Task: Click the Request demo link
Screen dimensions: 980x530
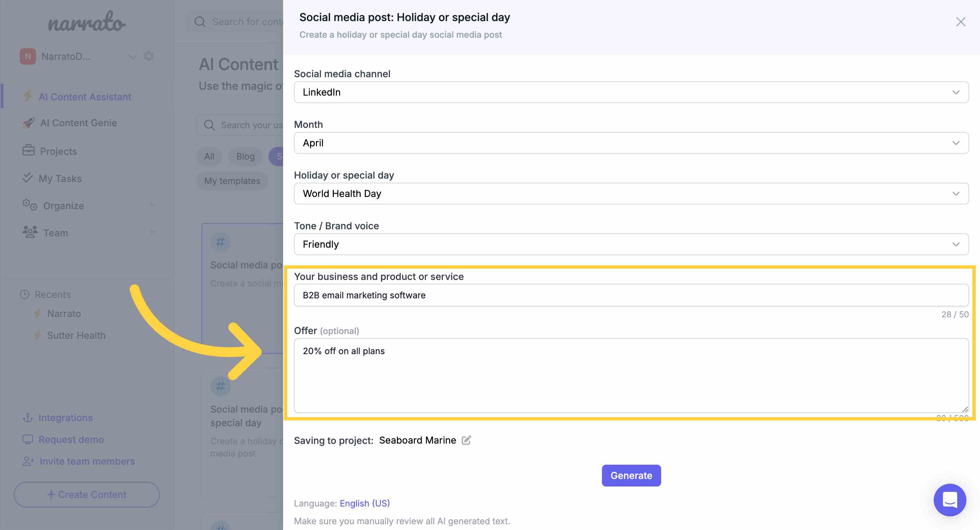Action: [x=71, y=439]
